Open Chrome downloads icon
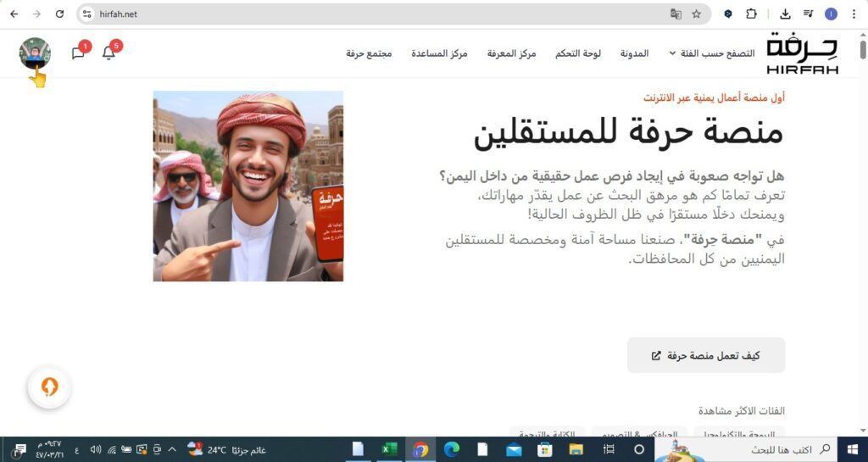The image size is (868, 462). (785, 14)
